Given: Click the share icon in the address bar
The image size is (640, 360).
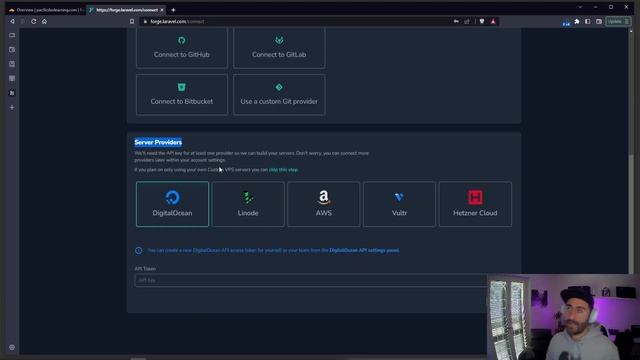Looking at the screenshot, I should [467, 21].
